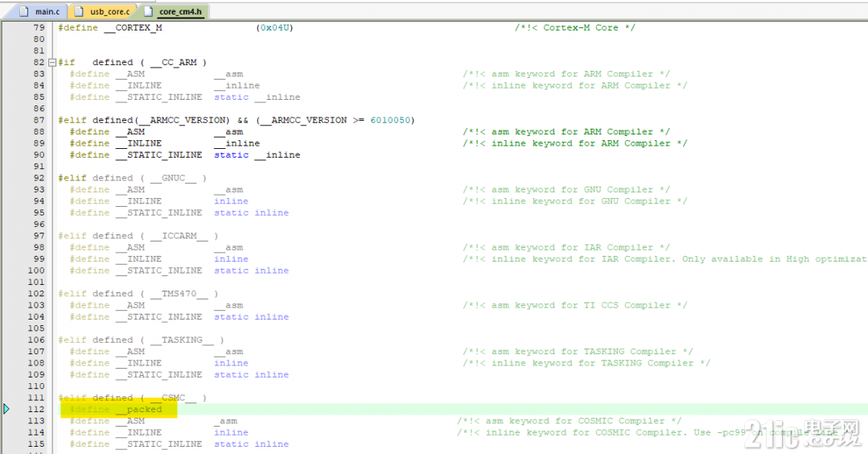Click the __GNUC__ identifier on line 92
Screen dimensions: 868x454
pyautogui.click(x=173, y=178)
